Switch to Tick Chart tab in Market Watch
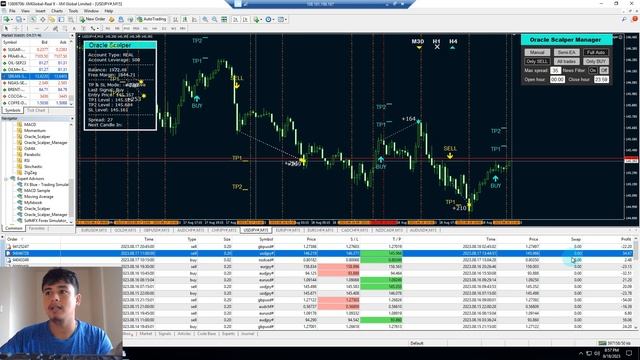 click(36, 111)
